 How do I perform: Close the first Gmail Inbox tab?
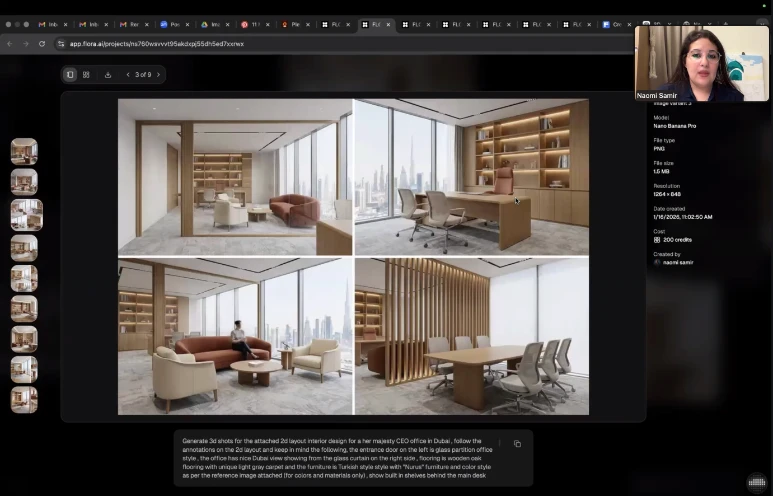tap(65, 24)
